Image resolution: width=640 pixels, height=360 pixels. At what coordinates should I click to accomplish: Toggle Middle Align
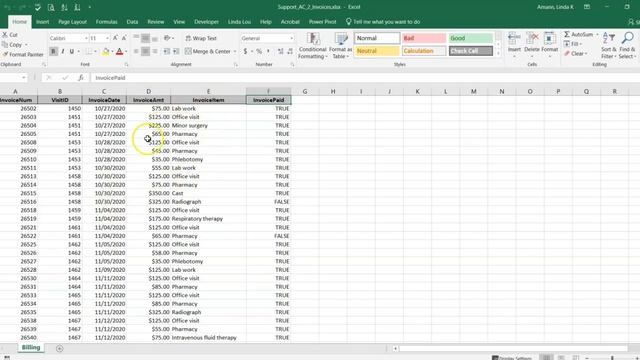pos(145,38)
